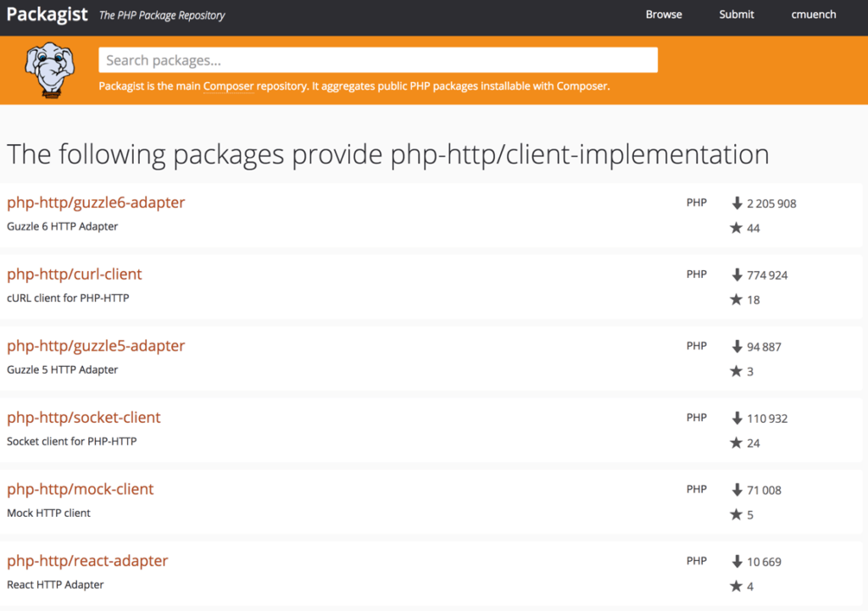Follow the Composer link in the banner
The image size is (868, 611).
point(227,86)
